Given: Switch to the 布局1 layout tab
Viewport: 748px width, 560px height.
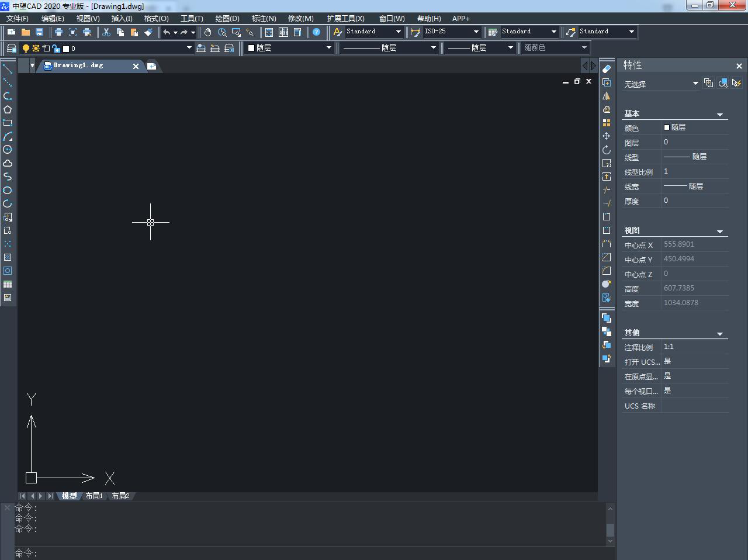Looking at the screenshot, I should tap(93, 496).
